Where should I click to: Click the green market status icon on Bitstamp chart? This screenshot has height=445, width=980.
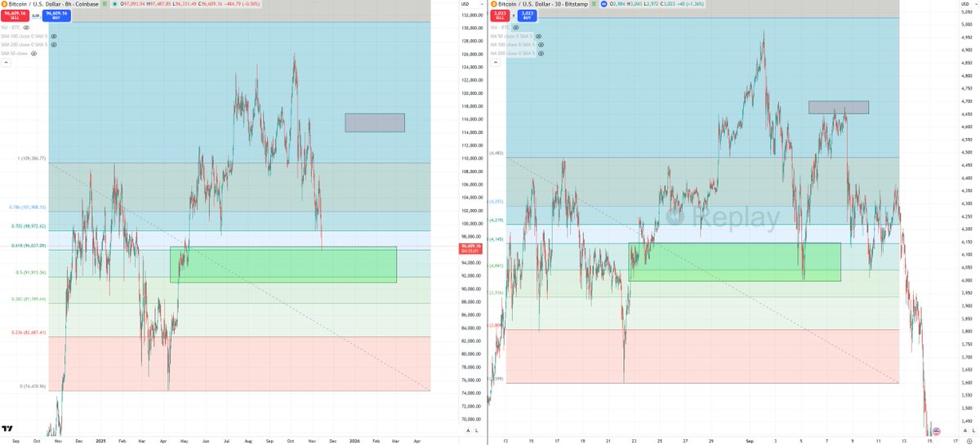[594, 4]
